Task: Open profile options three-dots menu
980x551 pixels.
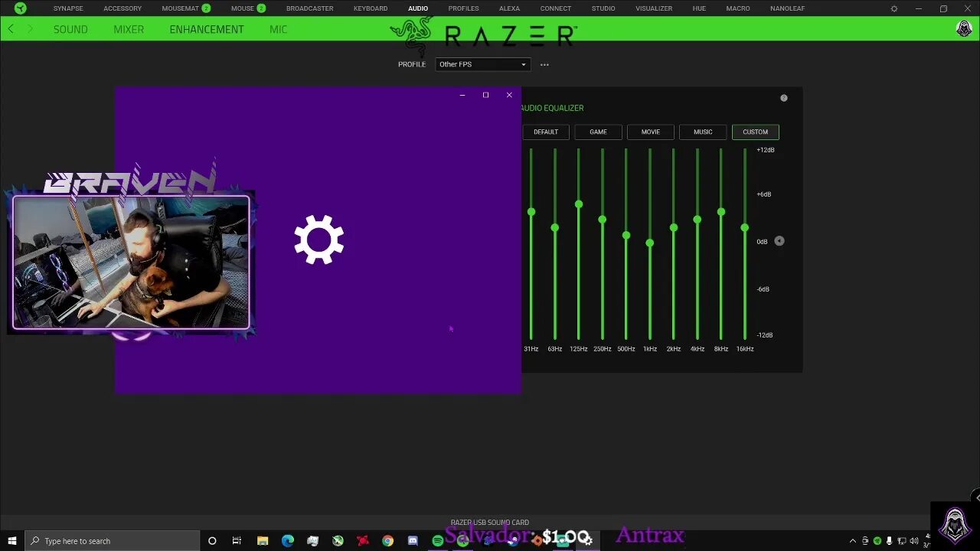Action: pyautogui.click(x=544, y=64)
